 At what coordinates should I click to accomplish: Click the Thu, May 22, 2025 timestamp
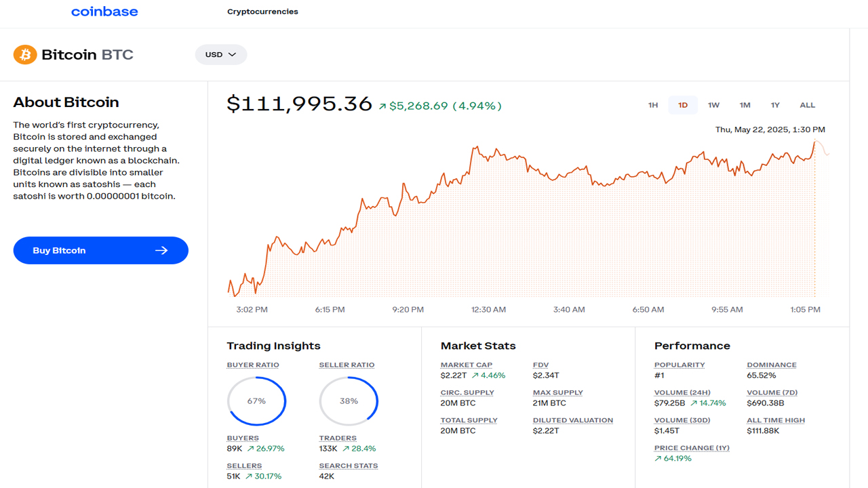[770, 129]
